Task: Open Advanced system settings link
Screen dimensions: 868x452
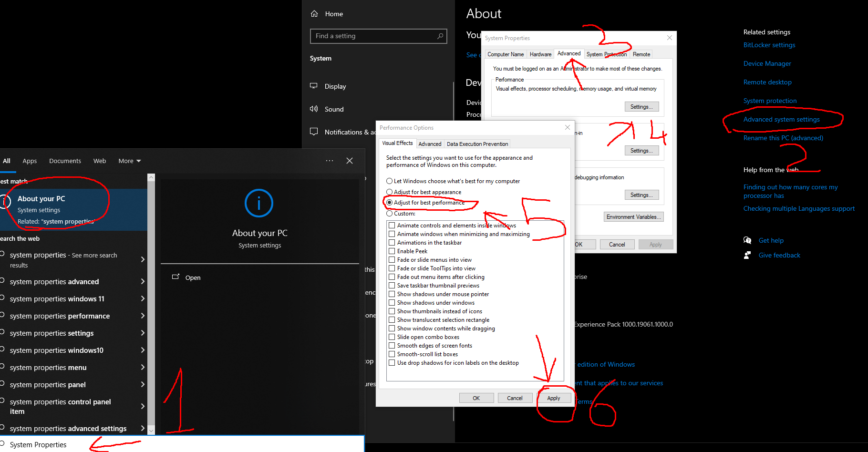Action: pos(781,119)
